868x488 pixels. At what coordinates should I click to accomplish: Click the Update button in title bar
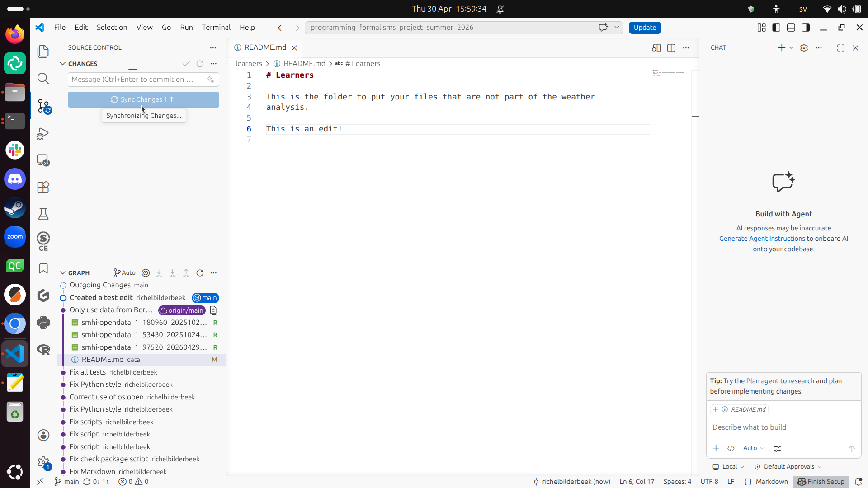645,28
